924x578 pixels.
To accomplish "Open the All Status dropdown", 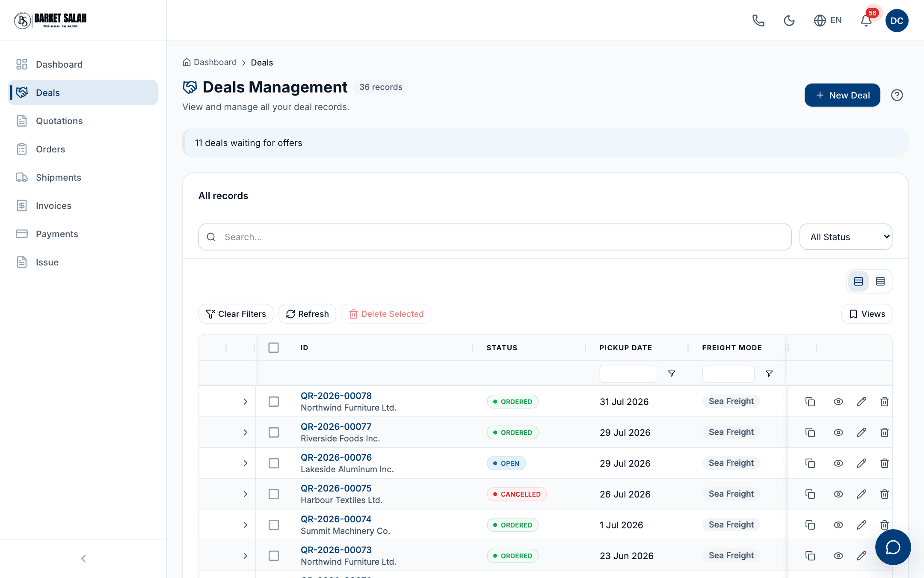I will 846,237.
